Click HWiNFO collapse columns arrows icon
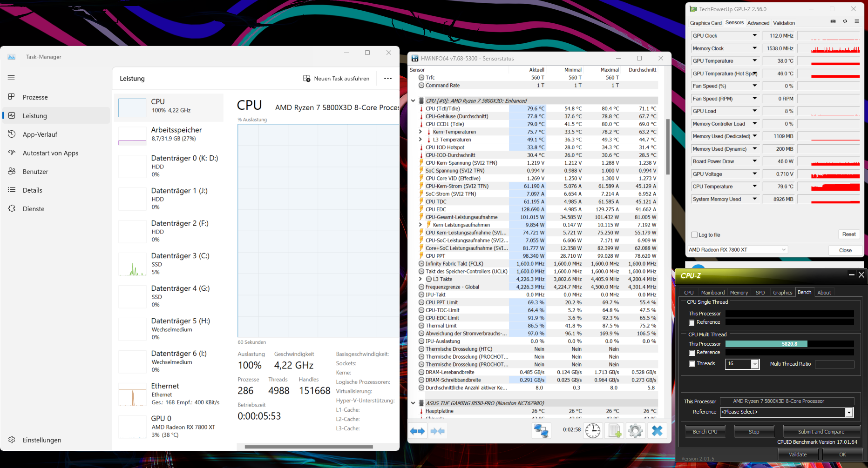This screenshot has width=868, height=468. point(437,431)
